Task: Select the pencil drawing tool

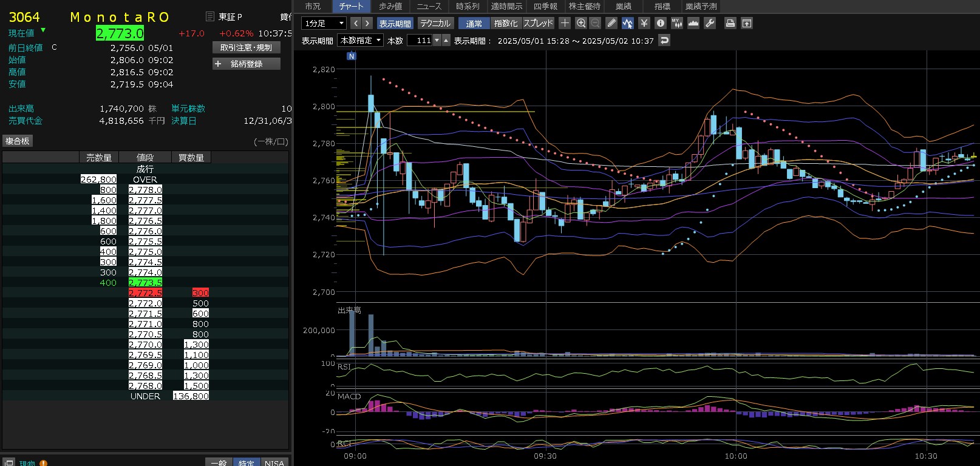Action: tap(611, 23)
